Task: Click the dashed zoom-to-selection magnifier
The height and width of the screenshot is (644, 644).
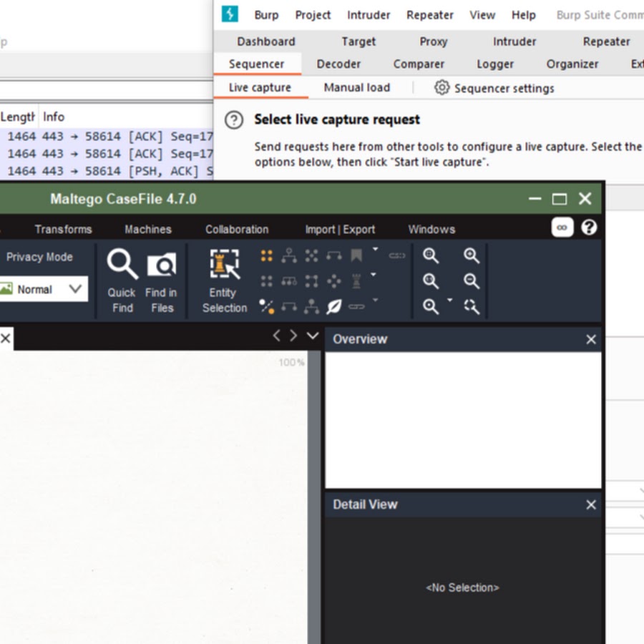Action: pyautogui.click(x=471, y=306)
